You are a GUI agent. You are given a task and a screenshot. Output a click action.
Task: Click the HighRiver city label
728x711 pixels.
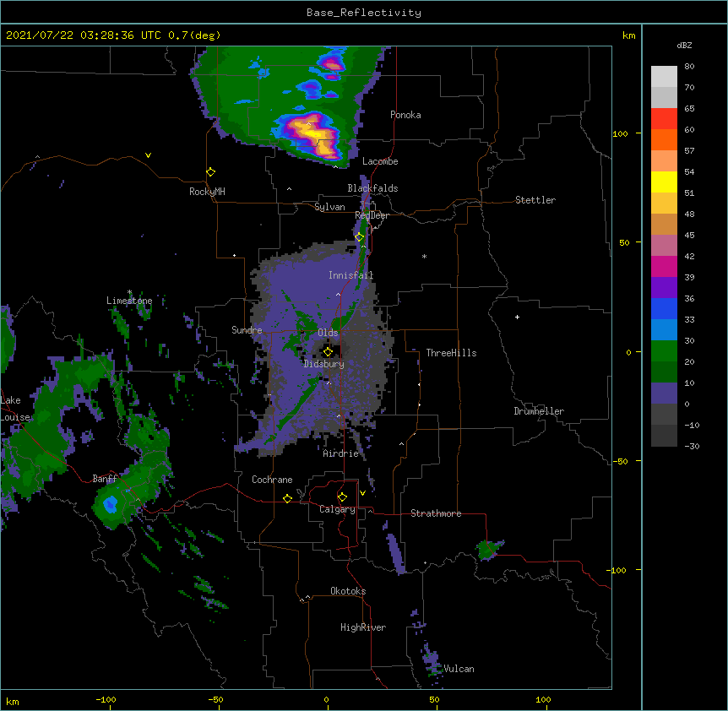[363, 627]
